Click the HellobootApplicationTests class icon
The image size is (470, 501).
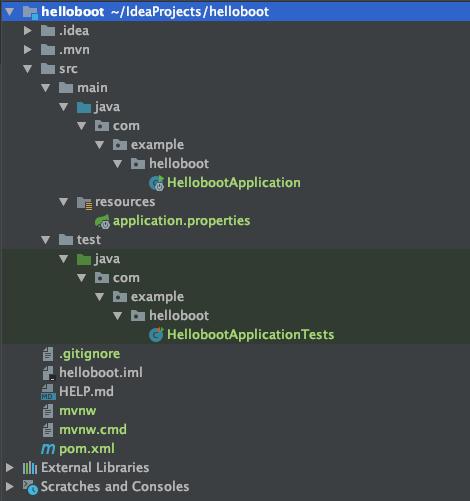[156, 335]
